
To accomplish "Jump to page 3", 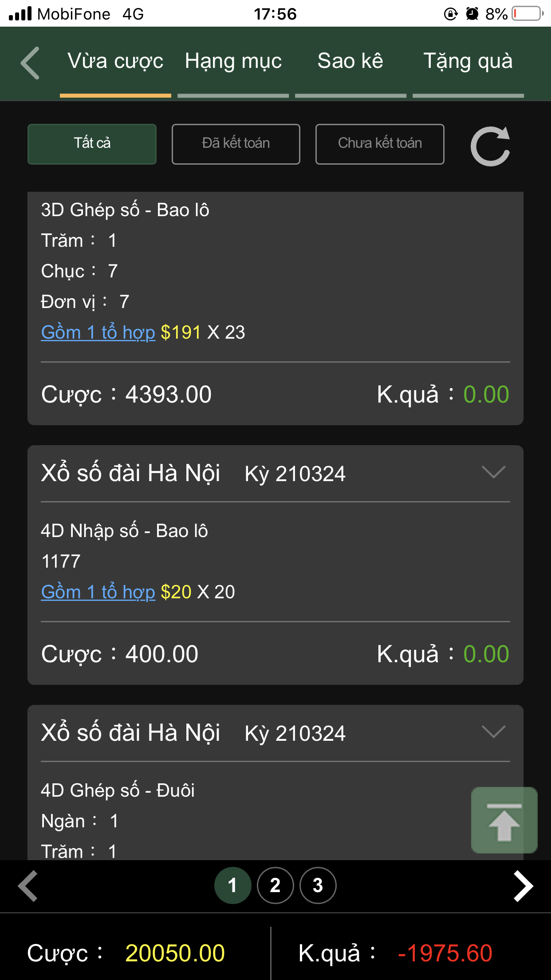I will pyautogui.click(x=318, y=885).
